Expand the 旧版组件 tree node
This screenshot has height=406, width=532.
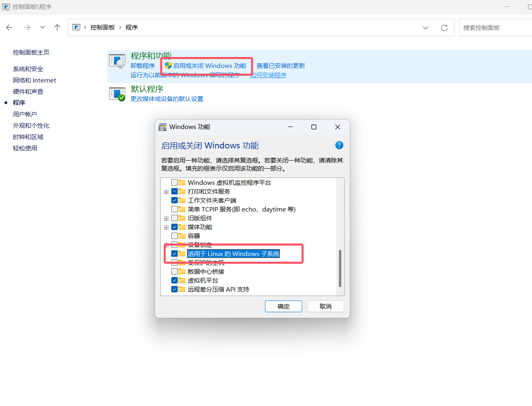pyautogui.click(x=166, y=218)
